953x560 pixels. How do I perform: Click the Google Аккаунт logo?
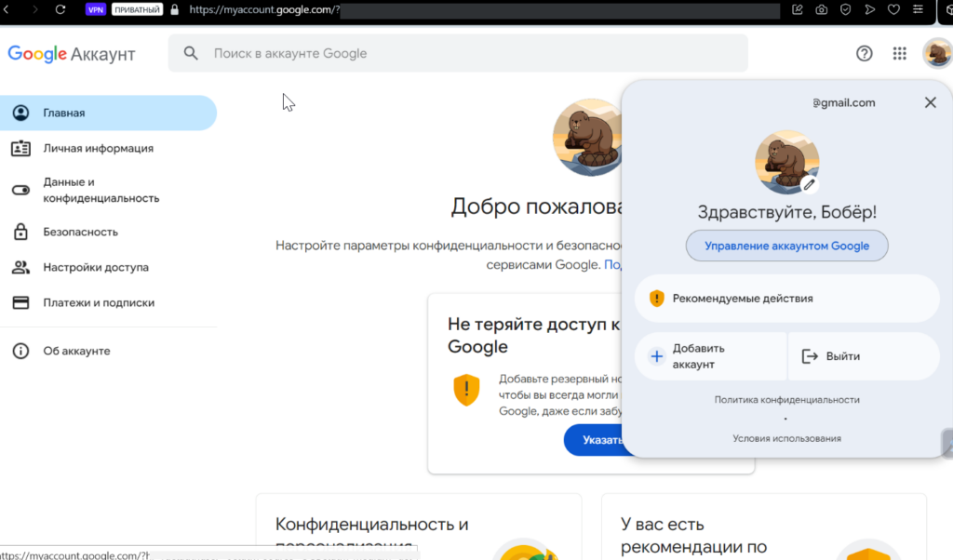point(71,54)
